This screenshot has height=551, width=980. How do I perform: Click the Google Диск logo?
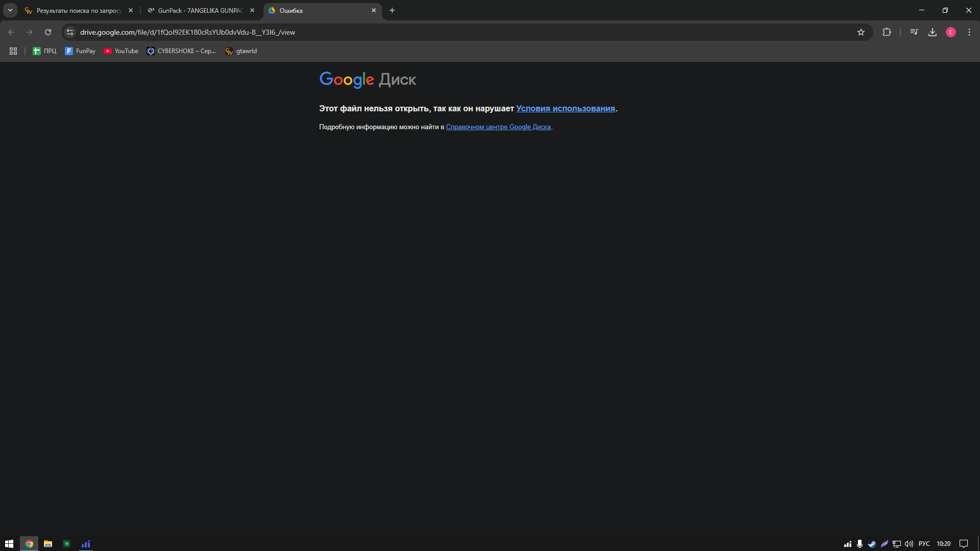tap(368, 80)
